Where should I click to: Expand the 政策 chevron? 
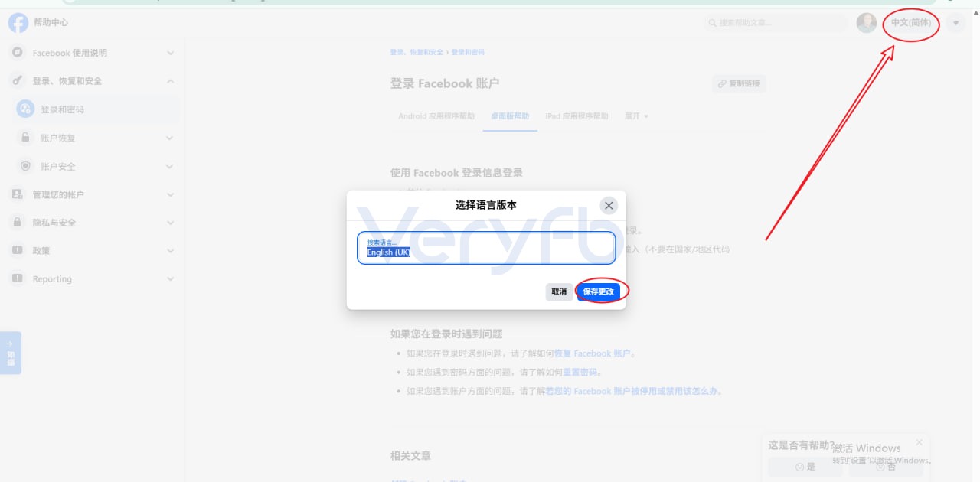[x=170, y=250]
